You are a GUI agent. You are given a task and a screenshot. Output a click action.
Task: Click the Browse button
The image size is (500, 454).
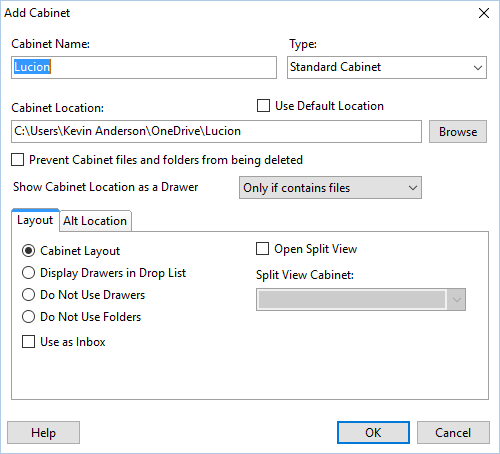458,132
